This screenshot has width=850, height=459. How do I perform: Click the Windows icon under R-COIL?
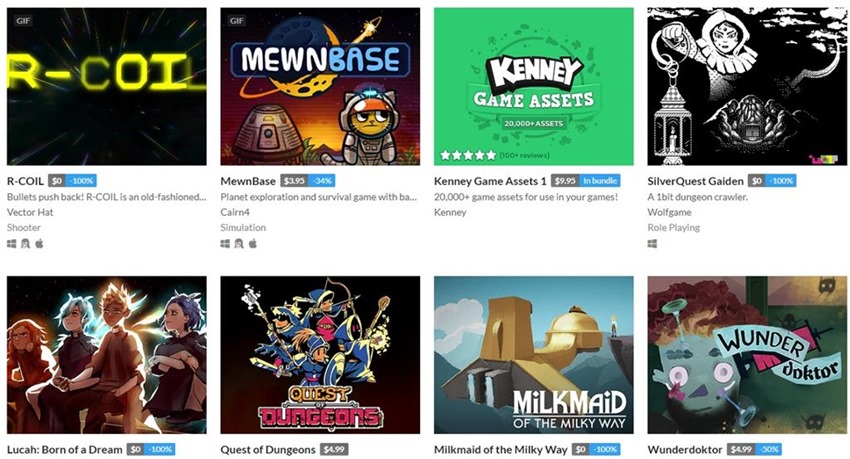click(11, 244)
